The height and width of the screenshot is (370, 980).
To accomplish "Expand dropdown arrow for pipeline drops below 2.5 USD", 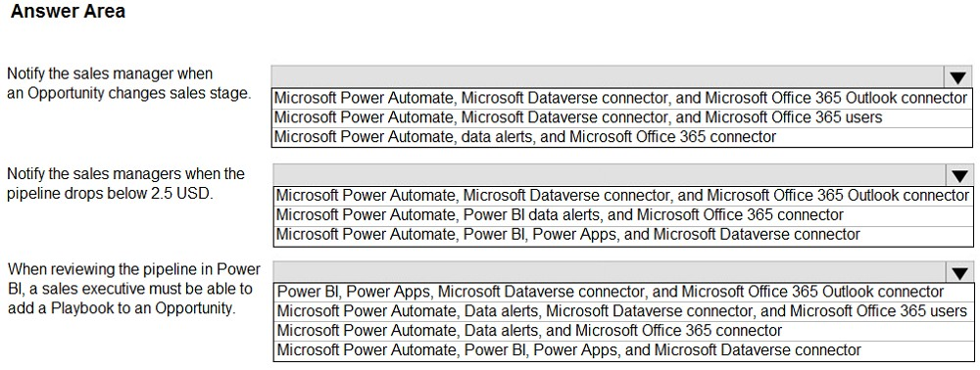I will point(958,175).
